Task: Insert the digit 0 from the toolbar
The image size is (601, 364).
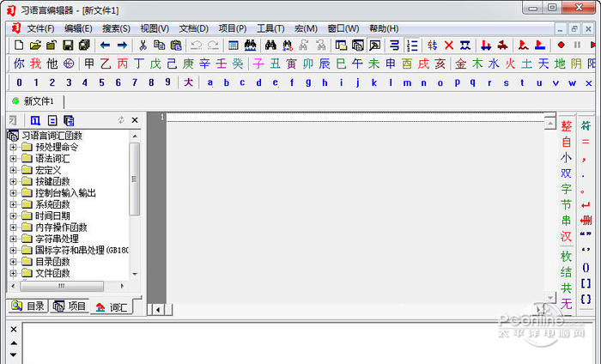Action: (19, 82)
